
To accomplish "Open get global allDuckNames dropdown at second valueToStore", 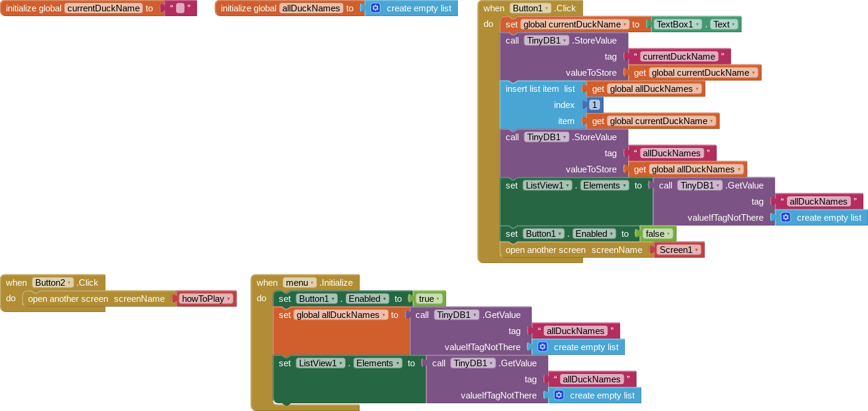I will coord(696,169).
